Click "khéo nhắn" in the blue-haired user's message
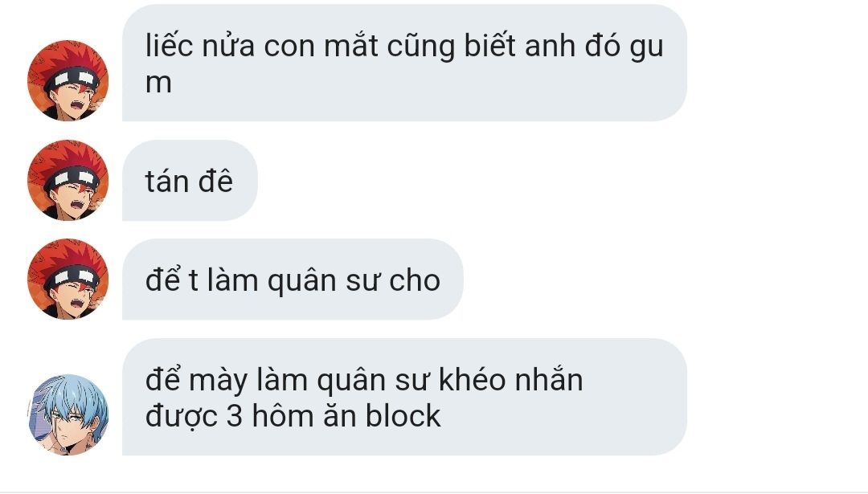This screenshot has height=494, width=868. (x=510, y=380)
